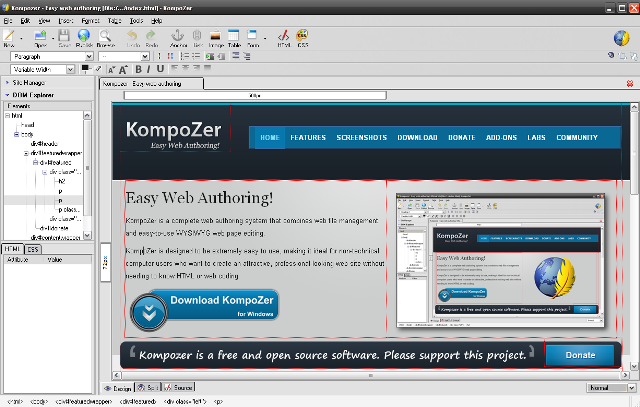Select the CSS tab in attributes panel
640x407 pixels.
click(33, 249)
